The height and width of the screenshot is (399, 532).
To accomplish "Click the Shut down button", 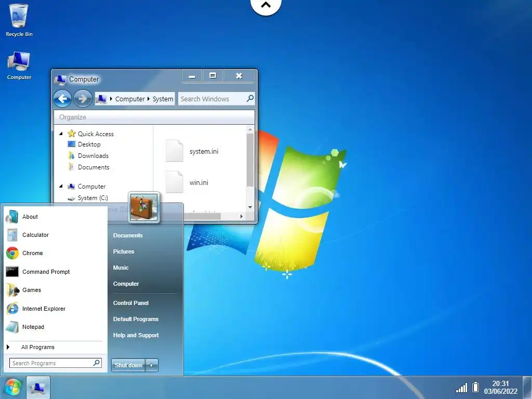I will tap(128, 365).
